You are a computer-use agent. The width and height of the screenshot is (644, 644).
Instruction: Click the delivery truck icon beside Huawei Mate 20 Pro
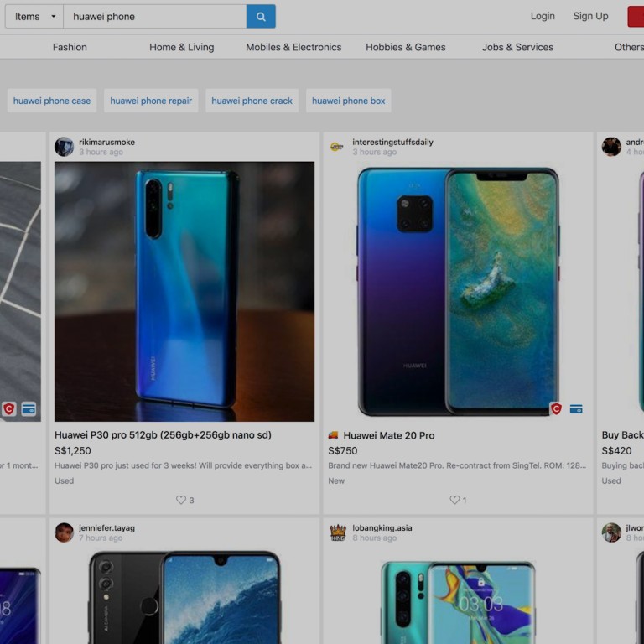pyautogui.click(x=333, y=435)
